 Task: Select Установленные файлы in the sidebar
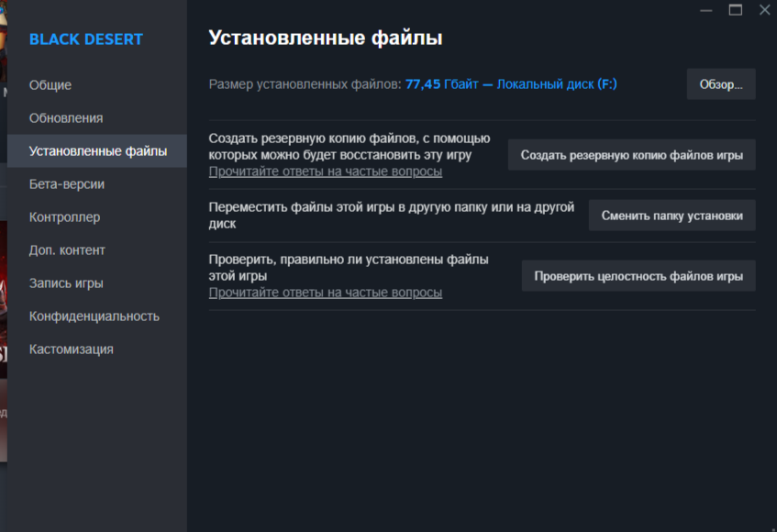coord(97,151)
